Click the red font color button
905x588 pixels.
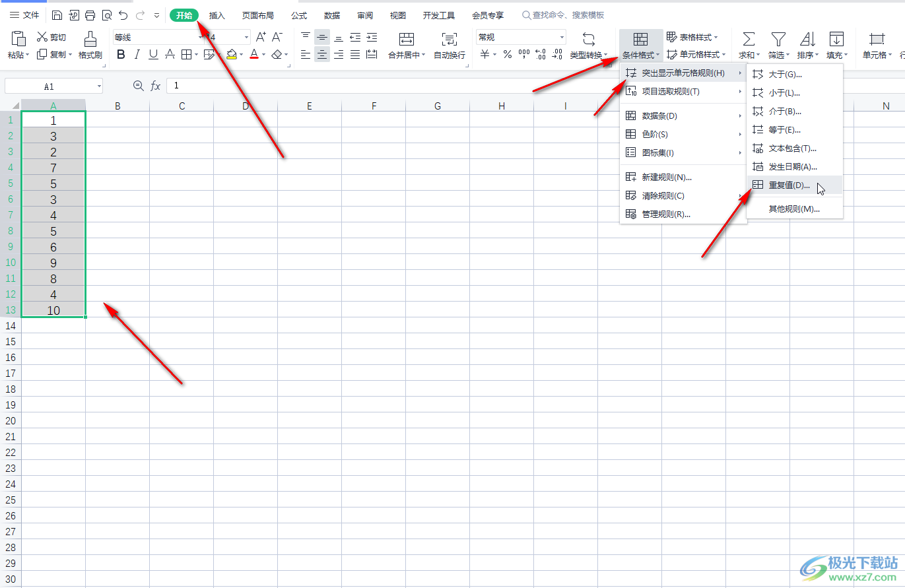(x=254, y=55)
